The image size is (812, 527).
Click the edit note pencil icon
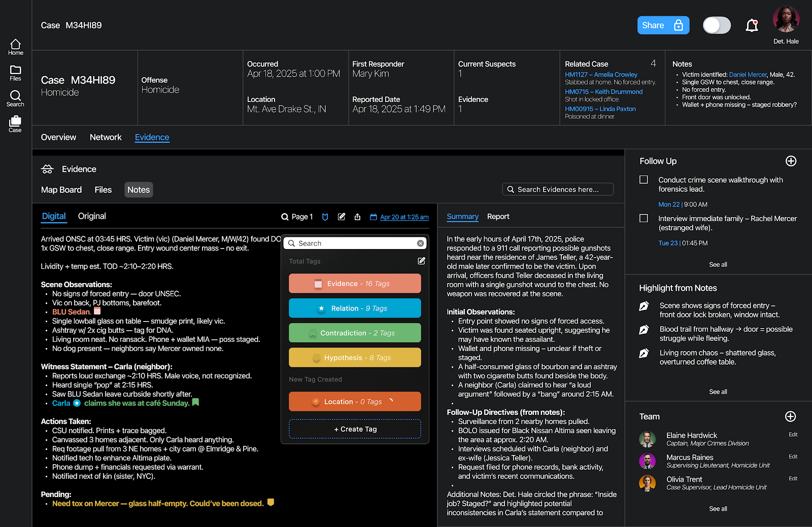(x=342, y=217)
